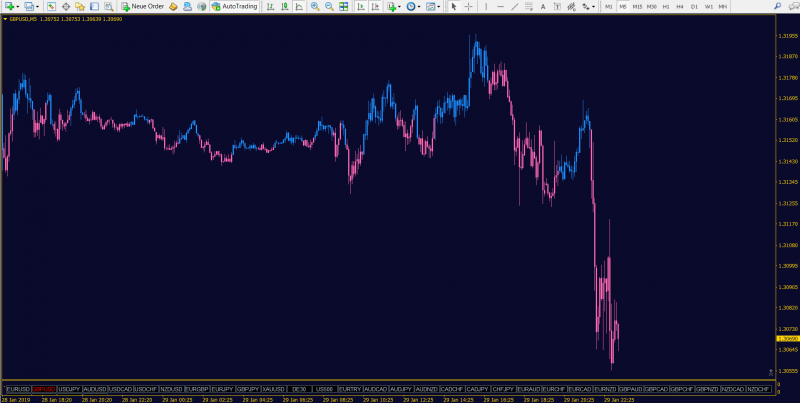The image size is (800, 403).
Task: Expand the profiles dropdown arrow
Action: pyautogui.click(x=37, y=7)
